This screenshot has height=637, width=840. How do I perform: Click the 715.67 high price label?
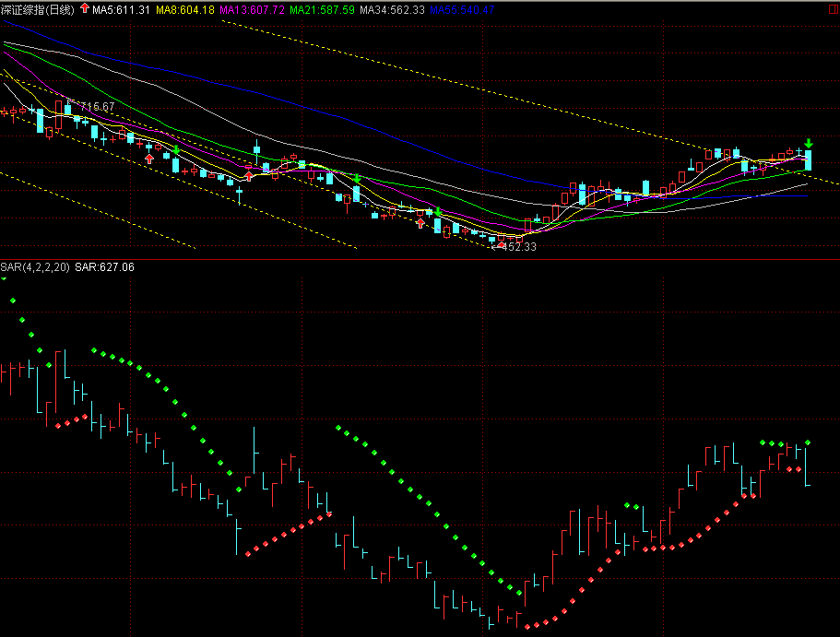point(97,107)
